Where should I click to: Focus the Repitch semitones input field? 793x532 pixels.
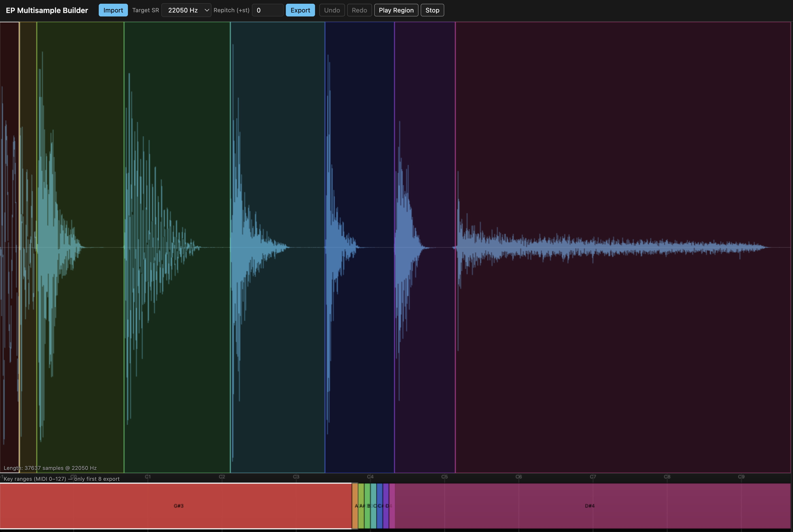coord(267,10)
